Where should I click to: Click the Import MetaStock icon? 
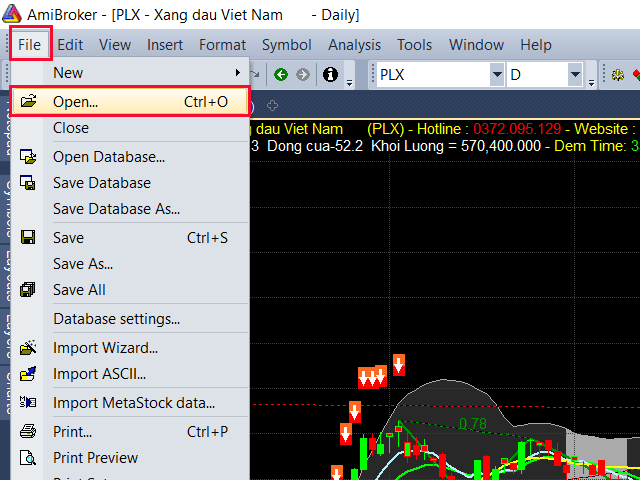pyautogui.click(x=28, y=402)
